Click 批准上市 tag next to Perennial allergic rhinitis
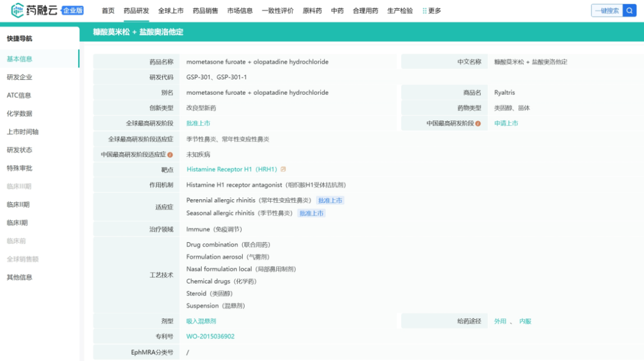The height and width of the screenshot is (361, 644). point(330,200)
